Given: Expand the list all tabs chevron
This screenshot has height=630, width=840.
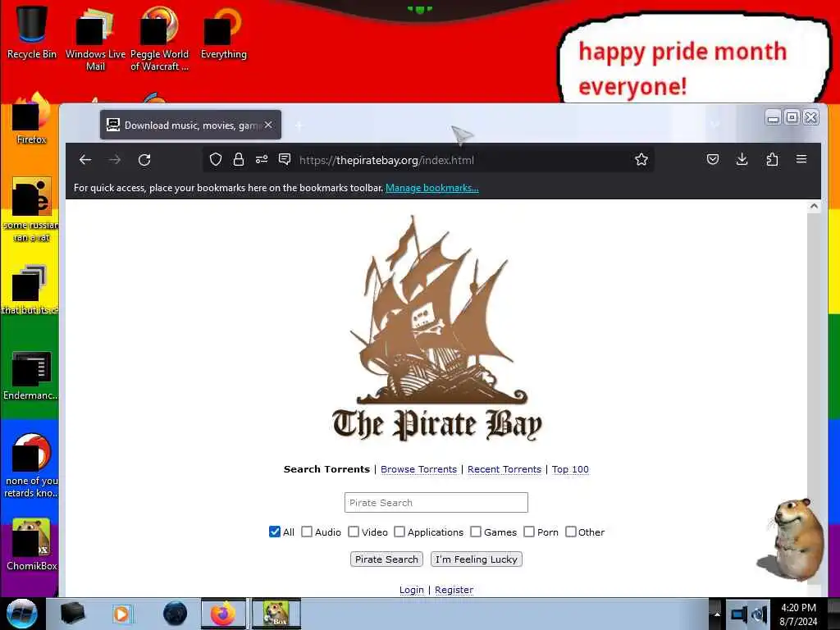Looking at the screenshot, I should [715, 125].
